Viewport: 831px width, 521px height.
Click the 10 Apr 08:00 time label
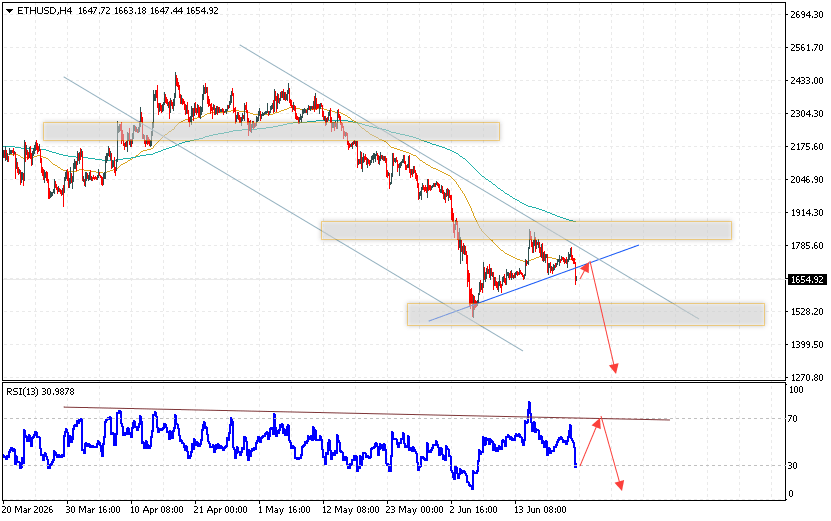coord(157,510)
